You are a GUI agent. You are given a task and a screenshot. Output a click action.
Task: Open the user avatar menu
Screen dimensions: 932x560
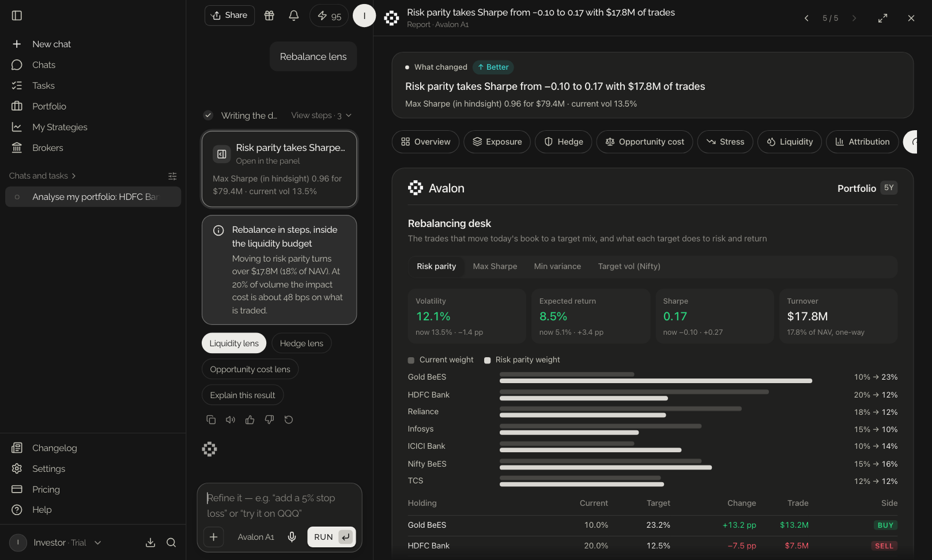[364, 16]
